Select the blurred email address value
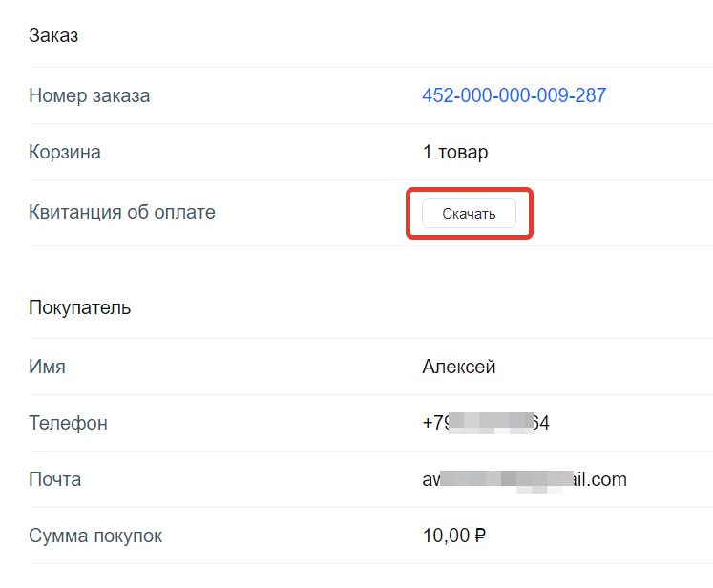 click(x=524, y=480)
